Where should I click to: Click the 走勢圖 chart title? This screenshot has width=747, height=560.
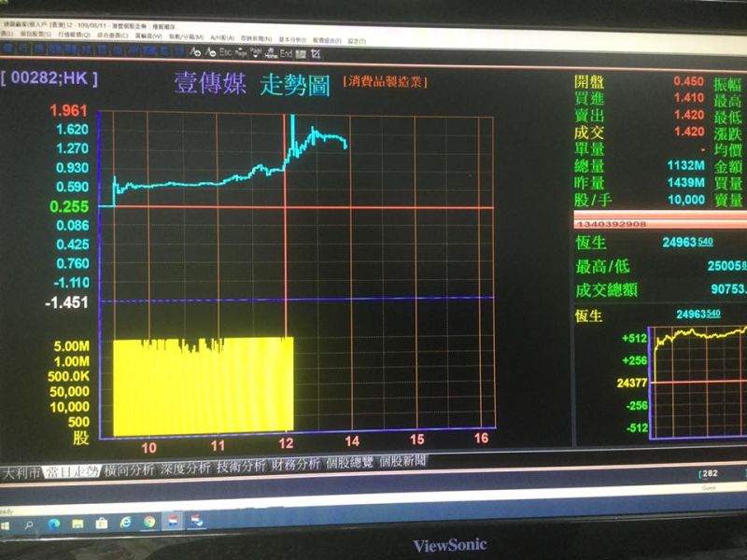coord(295,86)
